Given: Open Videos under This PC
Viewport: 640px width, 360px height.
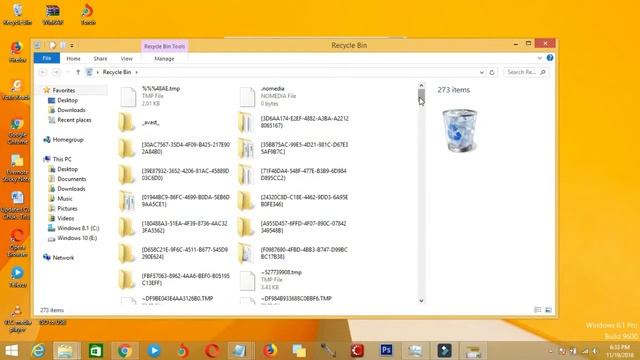Looking at the screenshot, I should (x=65, y=218).
